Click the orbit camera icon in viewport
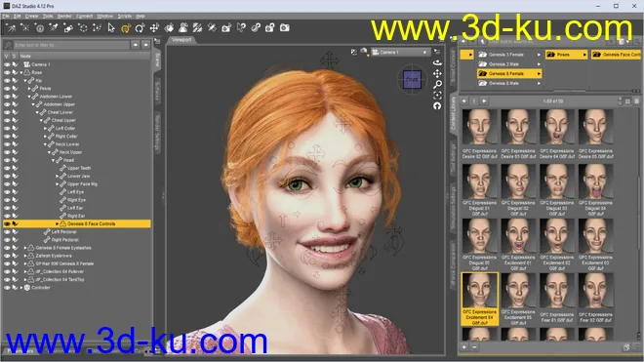This screenshot has height=362, width=644. 437,62
